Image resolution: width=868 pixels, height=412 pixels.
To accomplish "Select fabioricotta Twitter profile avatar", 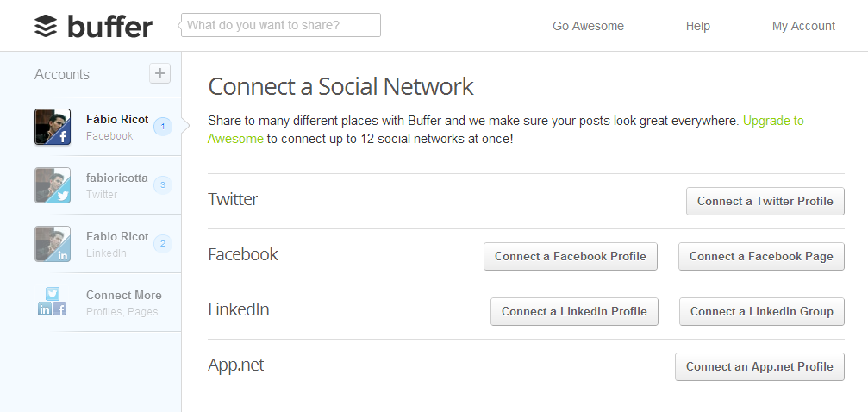I will click(53, 185).
